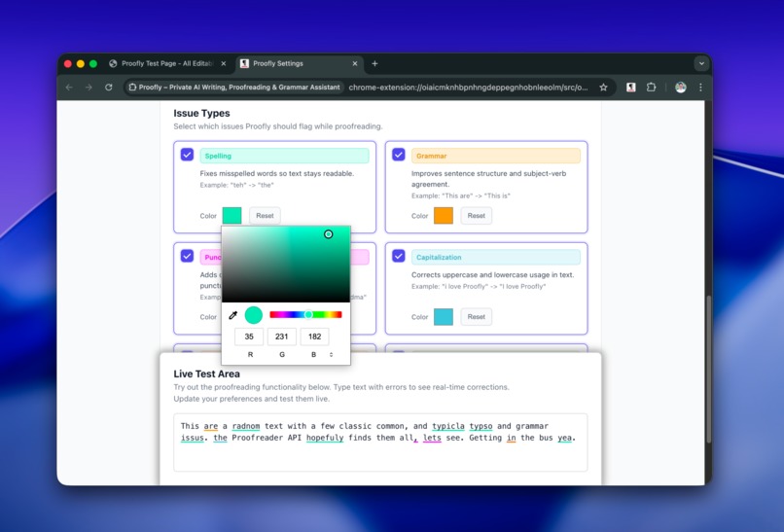
Task: Click the underlined word "yea"
Action: [564, 438]
